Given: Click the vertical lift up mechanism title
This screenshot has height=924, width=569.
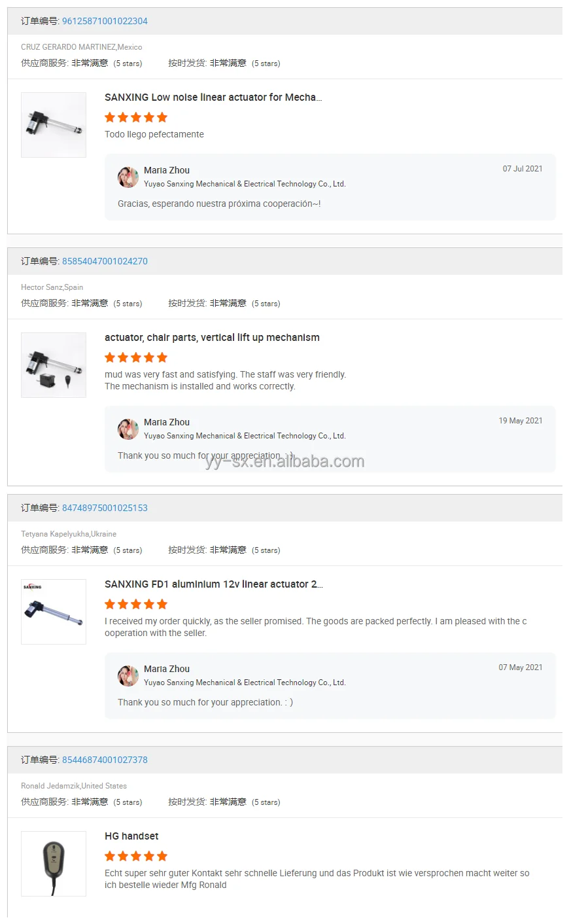Looking at the screenshot, I should (212, 338).
